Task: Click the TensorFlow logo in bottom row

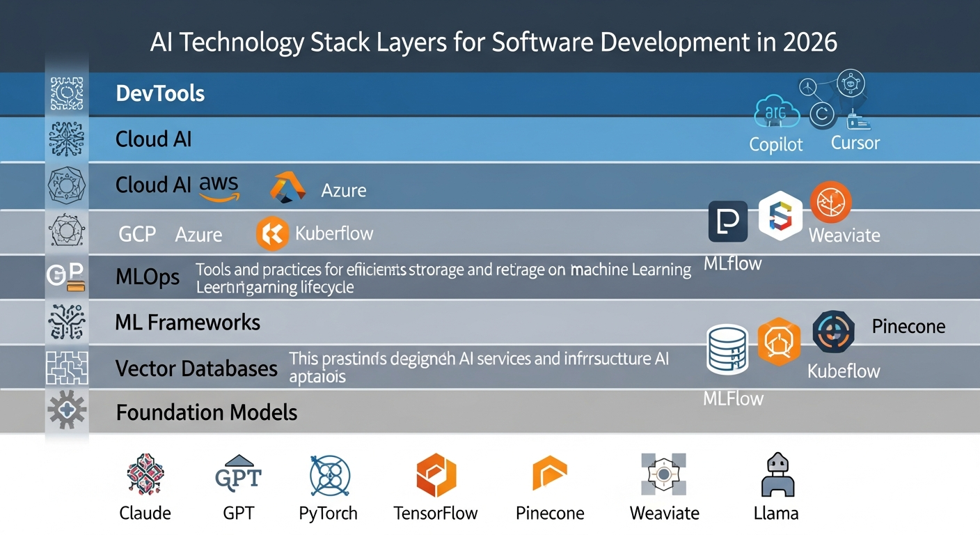Action: (x=436, y=474)
